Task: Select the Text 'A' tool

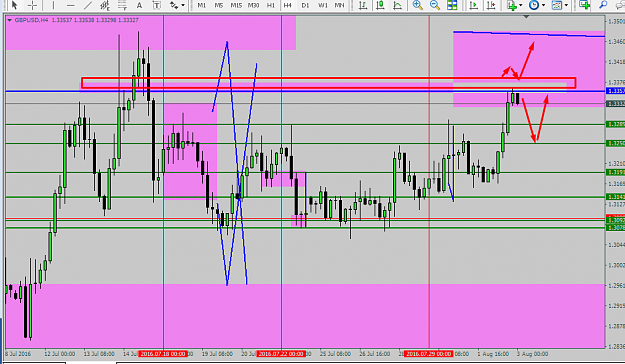Action: (139, 5)
